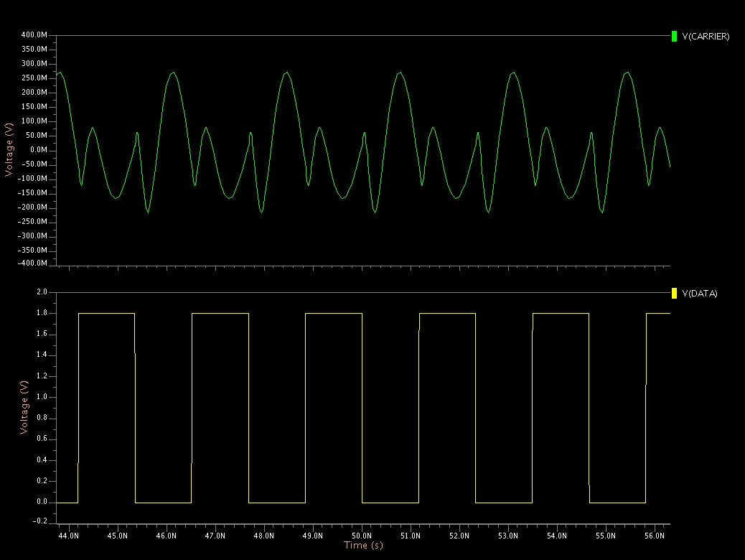
Task: Click the -200.0M voltage axis label
Action: point(32,207)
